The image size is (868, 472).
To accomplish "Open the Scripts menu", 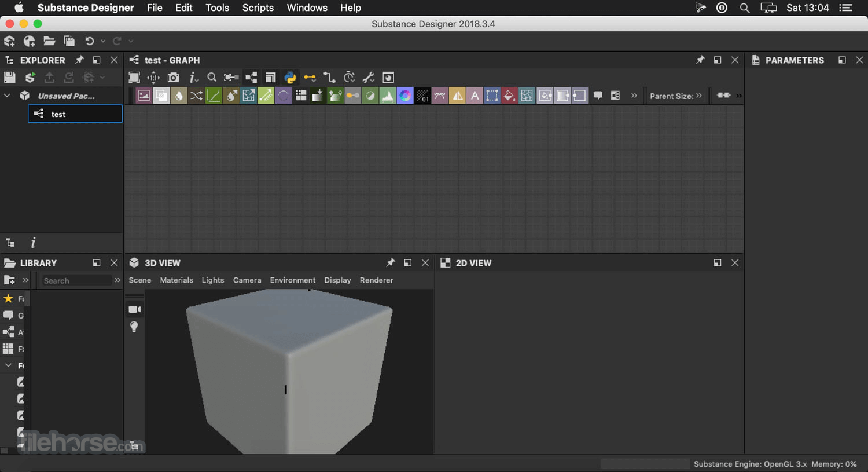I will point(258,8).
